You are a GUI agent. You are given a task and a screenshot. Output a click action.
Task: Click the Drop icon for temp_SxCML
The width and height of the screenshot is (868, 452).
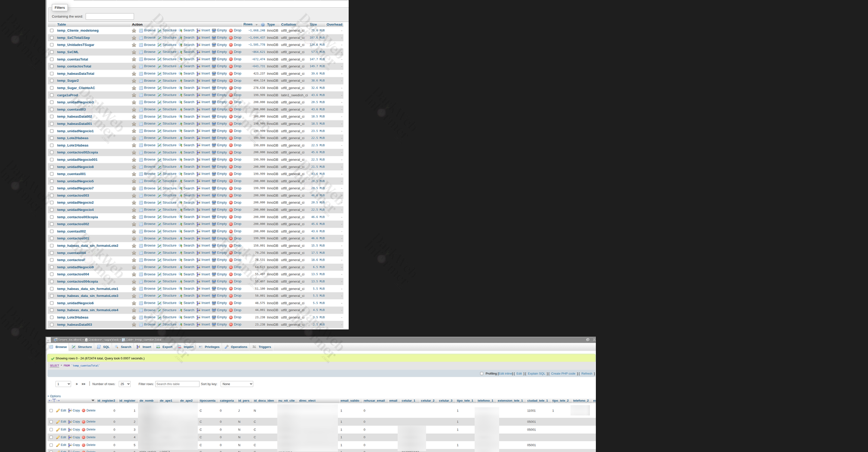click(231, 52)
